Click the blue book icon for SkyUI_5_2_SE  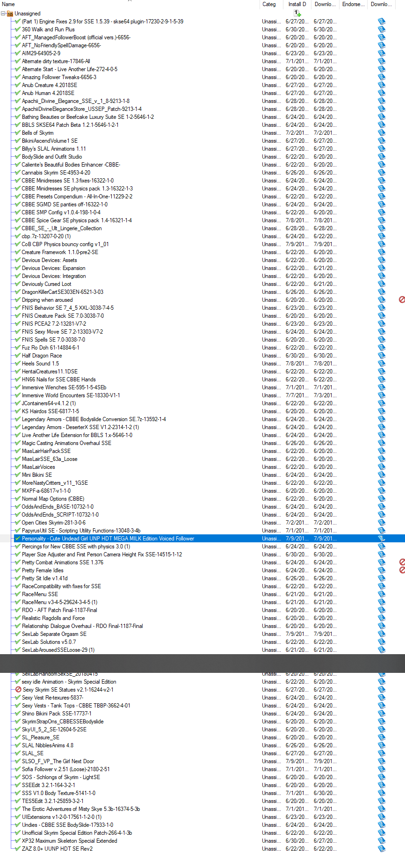click(x=382, y=729)
